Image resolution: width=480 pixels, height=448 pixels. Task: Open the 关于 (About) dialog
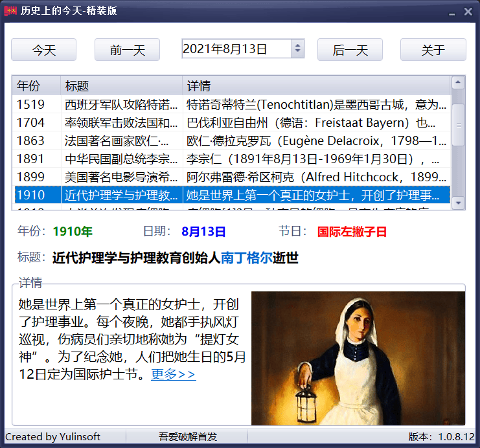click(x=433, y=50)
